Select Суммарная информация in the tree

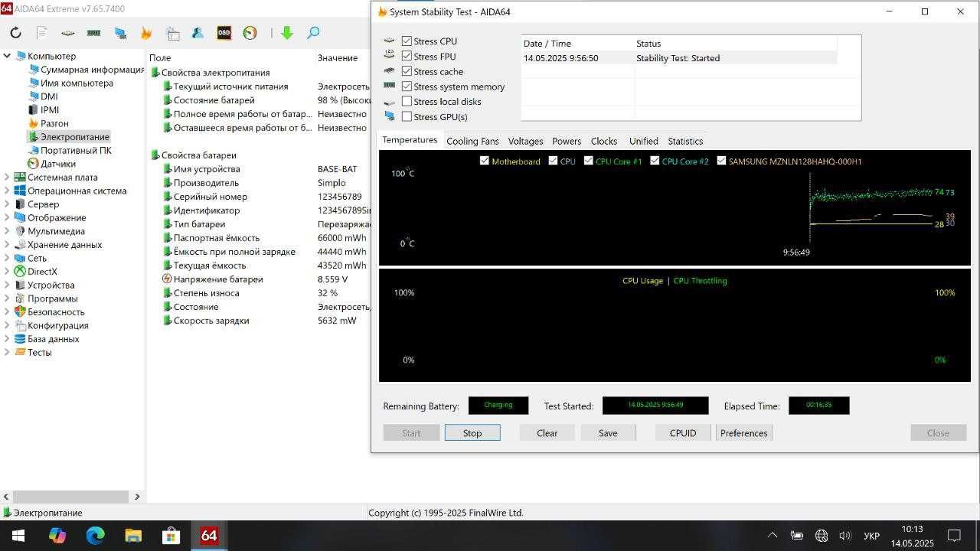click(92, 70)
